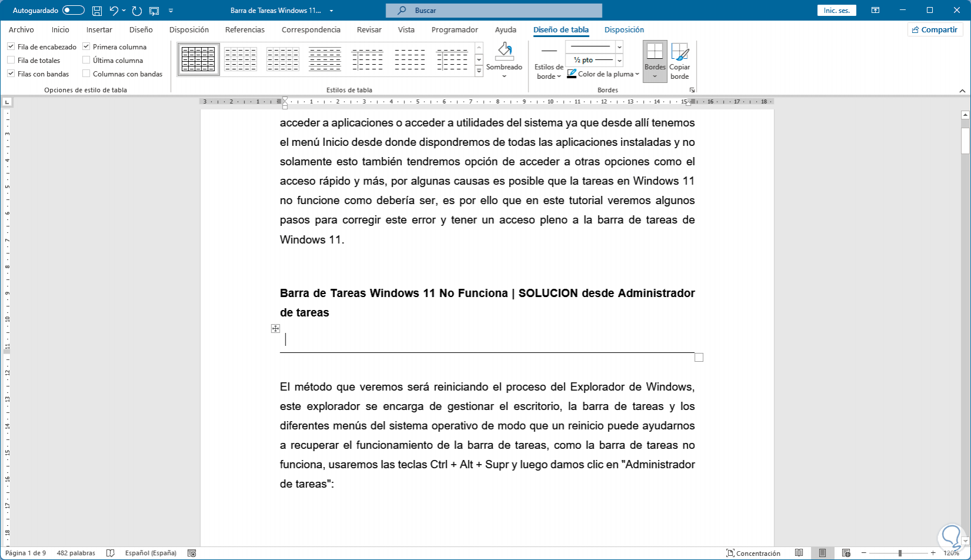Click the pen color swatch icon
Image resolution: width=971 pixels, height=560 pixels.
[571, 74]
